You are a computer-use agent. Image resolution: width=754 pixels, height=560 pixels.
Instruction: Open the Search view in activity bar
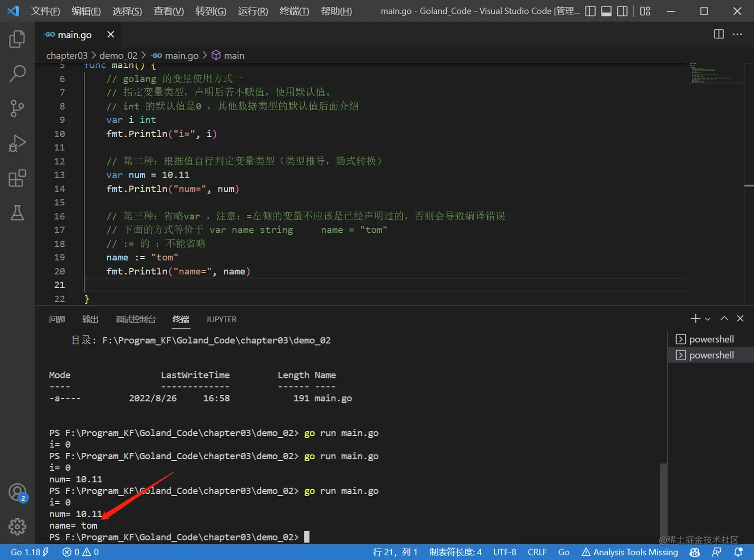pyautogui.click(x=17, y=73)
